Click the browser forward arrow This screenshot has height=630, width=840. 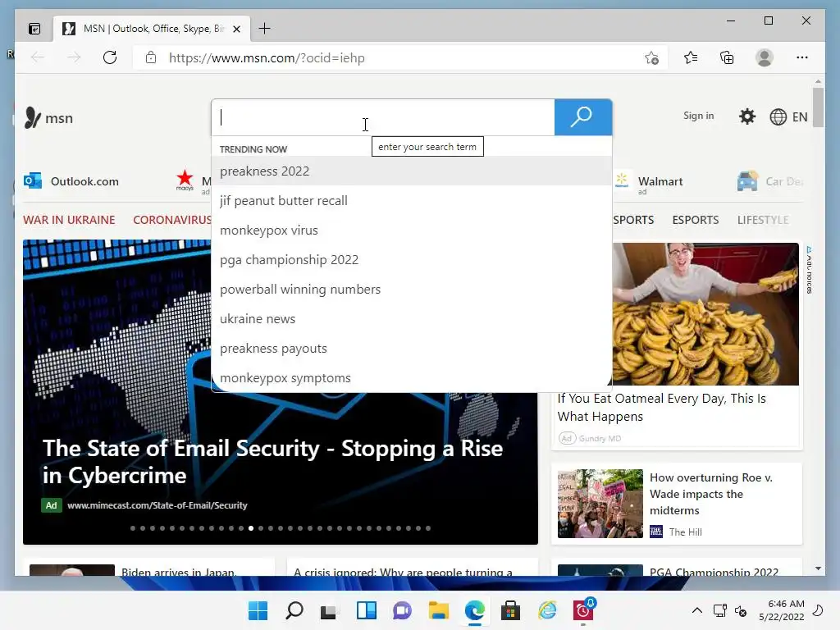click(74, 57)
